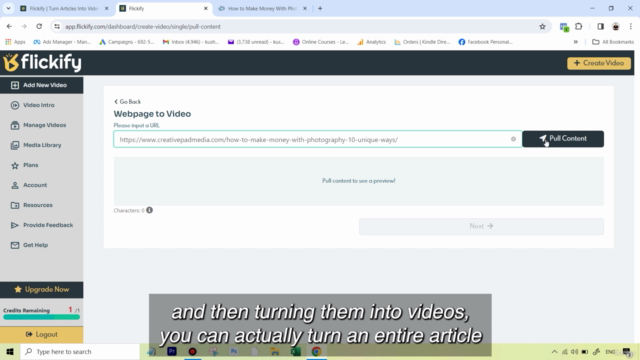Screen dimensions: 640x360
Task: Click the green extension icon in toolbar
Action: pyautogui.click(x=564, y=27)
